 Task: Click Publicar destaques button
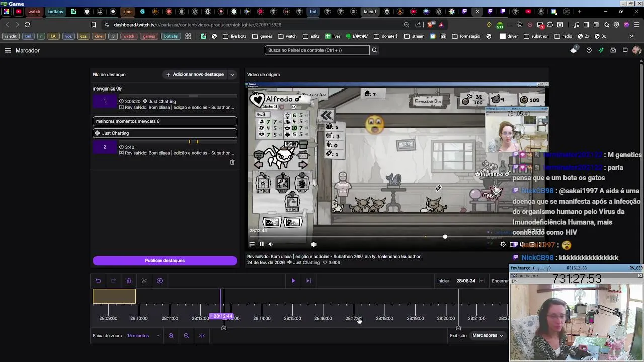click(x=165, y=261)
